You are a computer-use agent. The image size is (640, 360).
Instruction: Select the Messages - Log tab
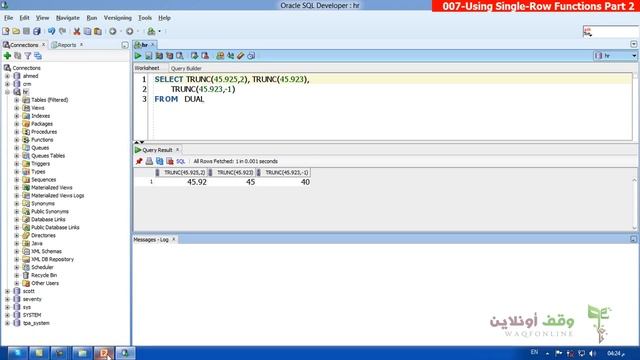[151, 240]
